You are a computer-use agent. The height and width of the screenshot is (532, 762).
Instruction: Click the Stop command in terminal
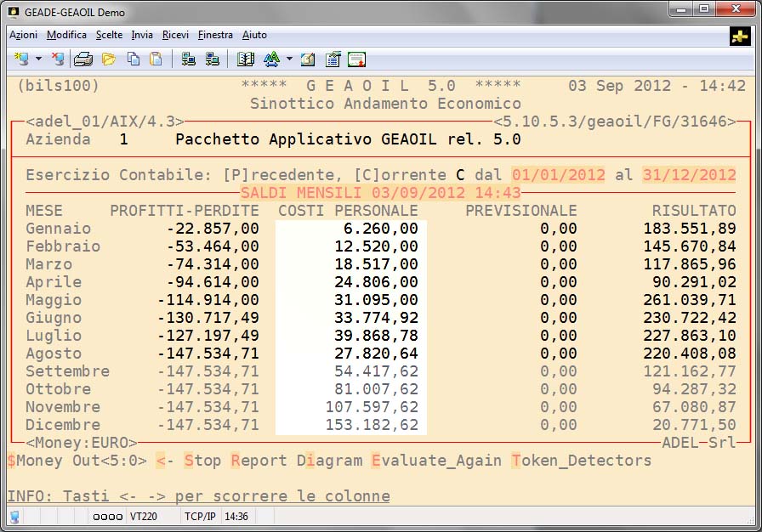202,461
